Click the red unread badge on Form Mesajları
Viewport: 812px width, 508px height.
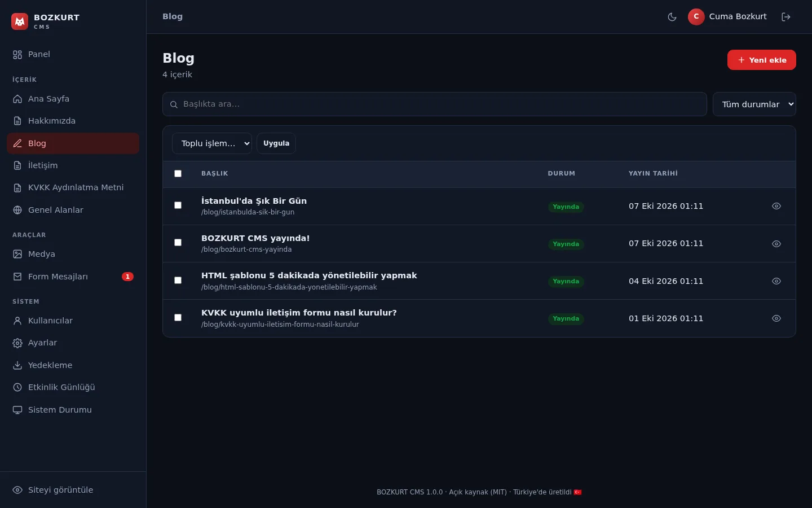tap(128, 277)
